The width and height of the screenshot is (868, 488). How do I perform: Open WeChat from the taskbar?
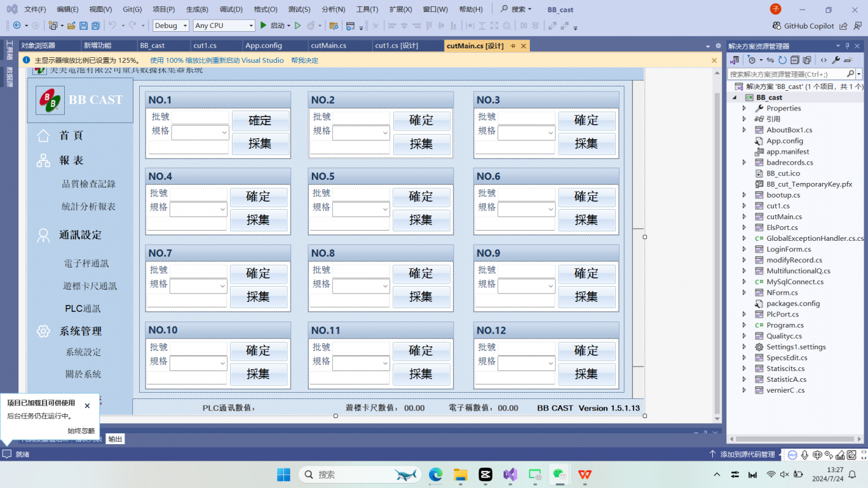[x=559, y=474]
